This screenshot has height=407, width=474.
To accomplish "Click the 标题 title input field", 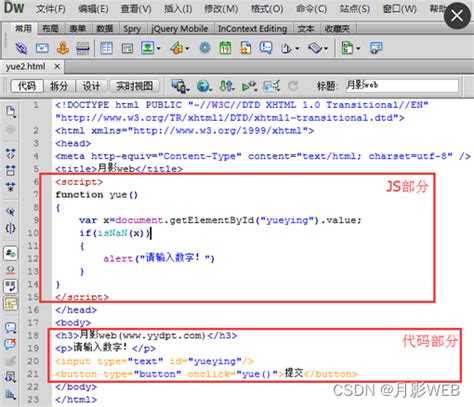I will [x=402, y=86].
